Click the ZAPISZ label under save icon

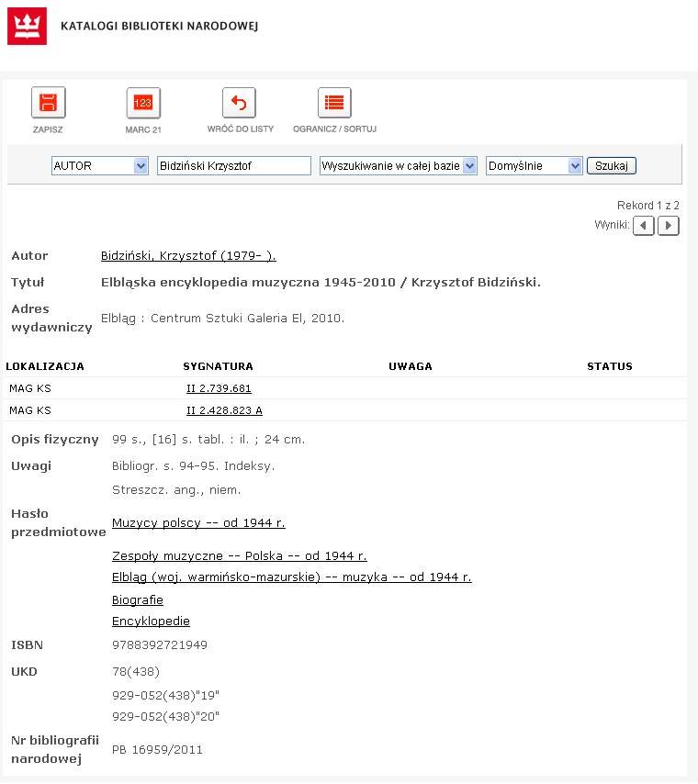[48, 129]
